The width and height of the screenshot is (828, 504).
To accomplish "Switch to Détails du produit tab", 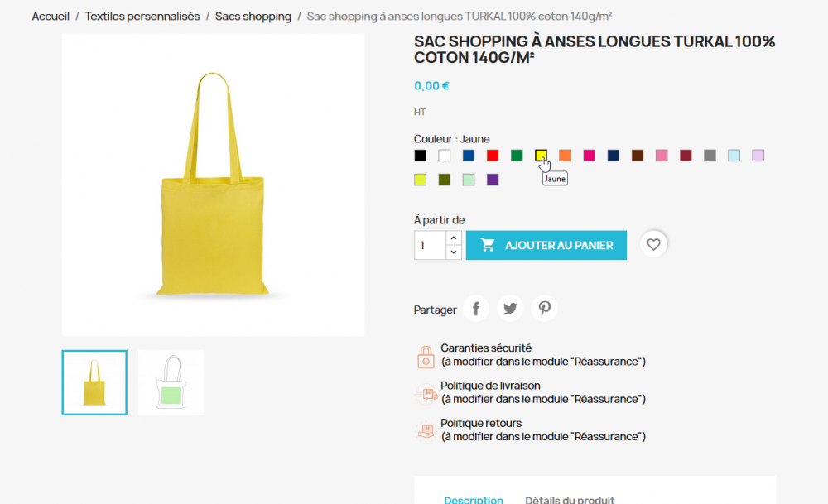I will [x=570, y=499].
